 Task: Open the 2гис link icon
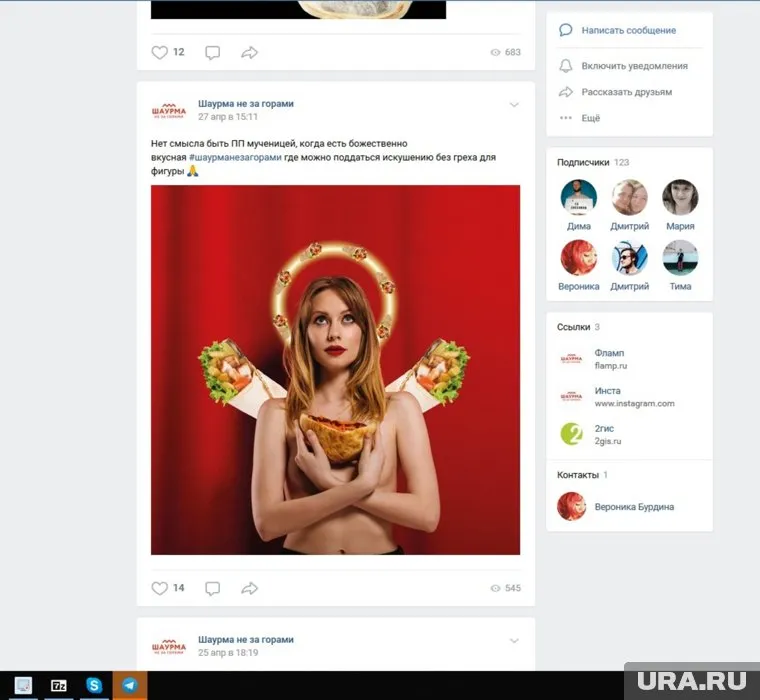[x=571, y=434]
